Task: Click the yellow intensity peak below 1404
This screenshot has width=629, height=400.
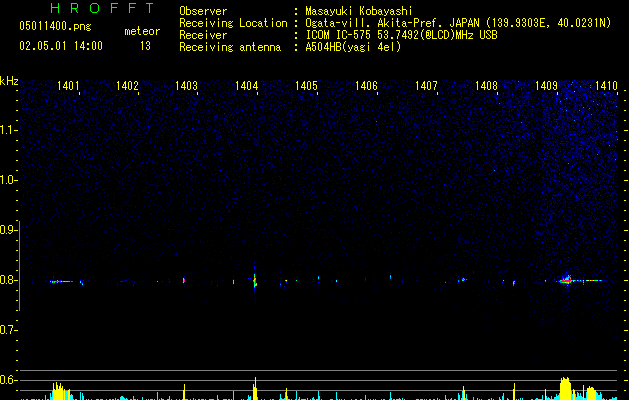Action: coord(255,388)
